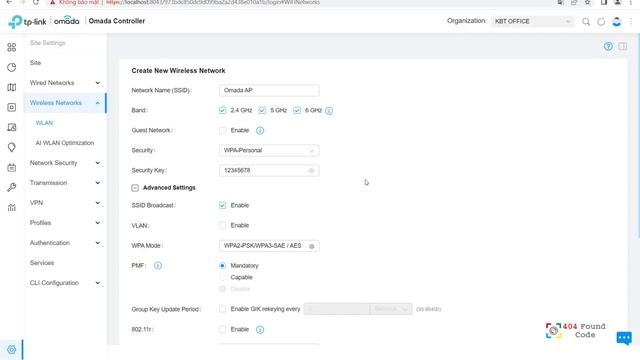Screen dimensions: 640x360
Task: Click the Guest Network info icon
Action: pyautogui.click(x=260, y=131)
